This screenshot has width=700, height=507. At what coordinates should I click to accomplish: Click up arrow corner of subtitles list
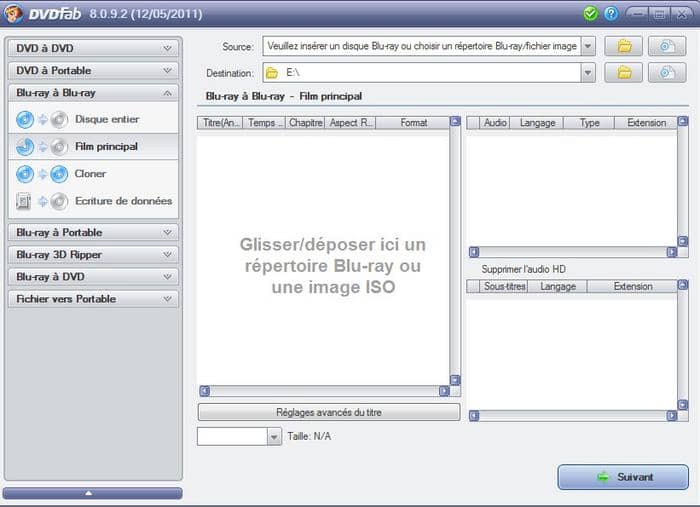(x=683, y=284)
